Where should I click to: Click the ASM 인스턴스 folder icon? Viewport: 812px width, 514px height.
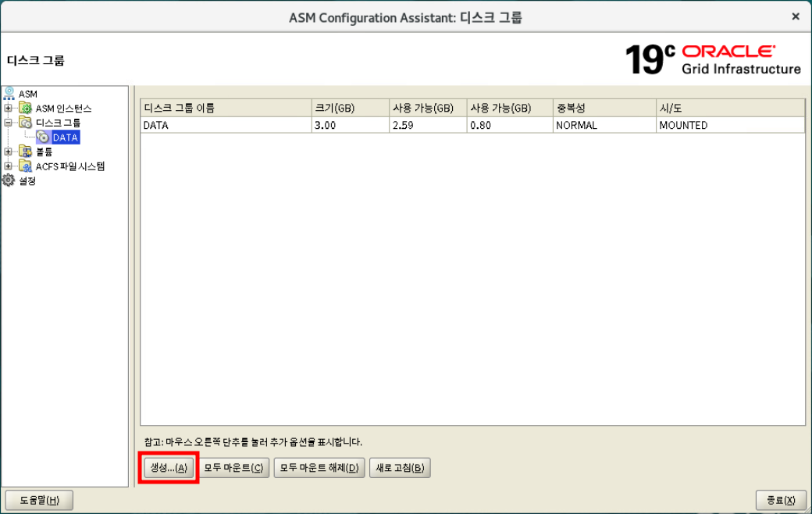pos(25,108)
